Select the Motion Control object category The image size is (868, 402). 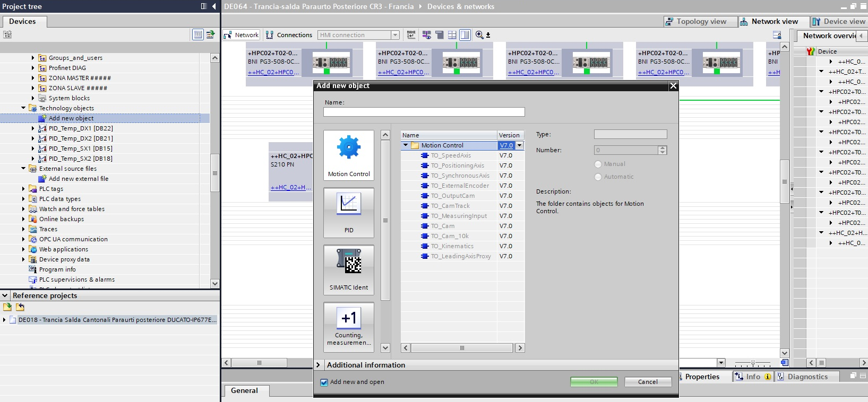pyautogui.click(x=349, y=155)
